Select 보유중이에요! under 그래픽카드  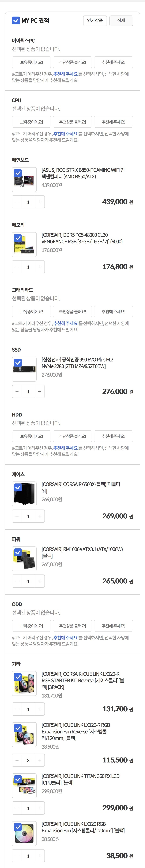pyautogui.click(x=32, y=312)
